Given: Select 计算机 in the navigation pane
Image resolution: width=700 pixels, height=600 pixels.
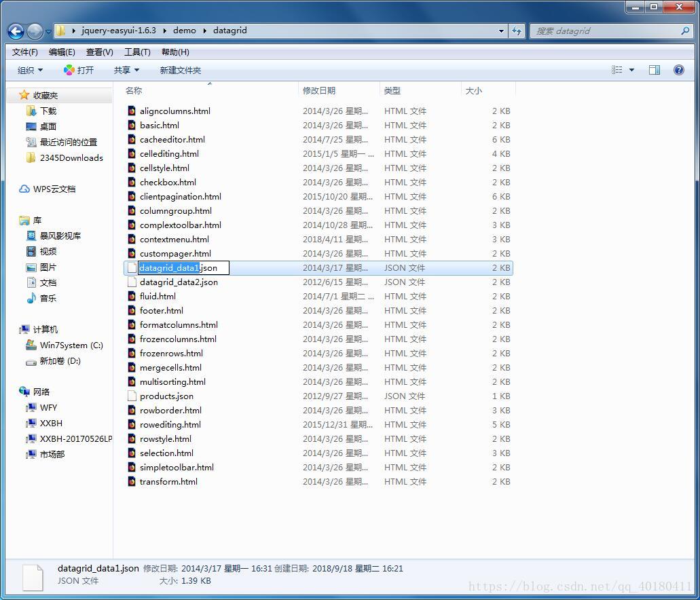Looking at the screenshot, I should click(x=45, y=330).
